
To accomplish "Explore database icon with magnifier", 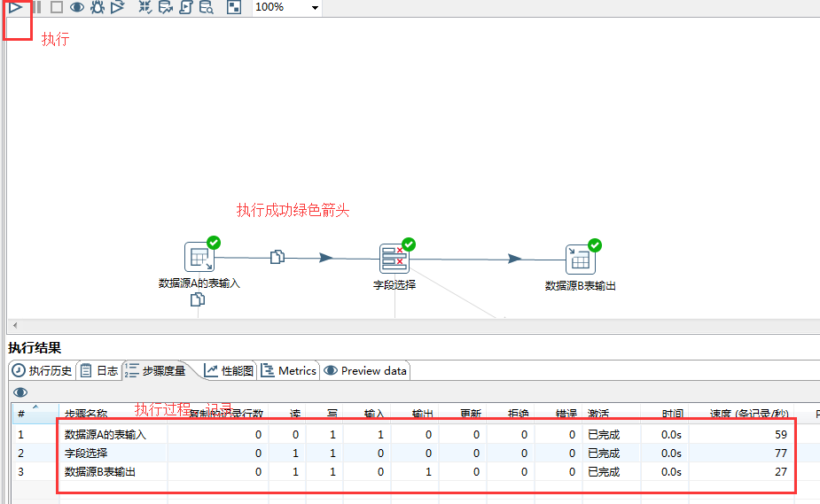I will [x=206, y=7].
